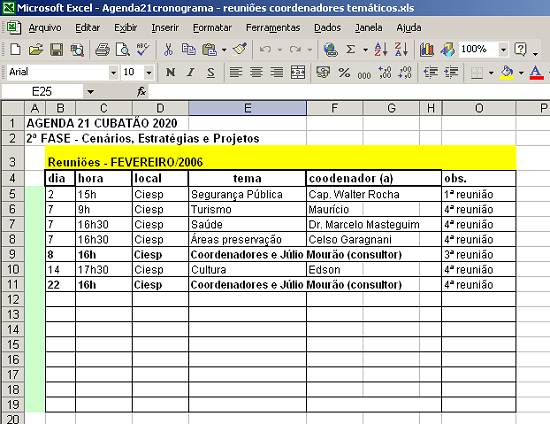Expand the Arial font name dropdown
Viewport: 550px width, 424px height.
(x=113, y=73)
